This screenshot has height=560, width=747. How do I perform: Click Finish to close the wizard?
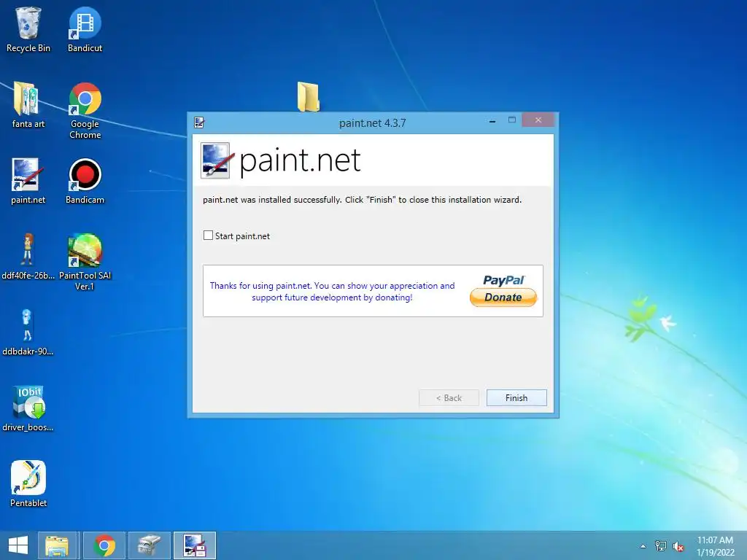coord(516,397)
